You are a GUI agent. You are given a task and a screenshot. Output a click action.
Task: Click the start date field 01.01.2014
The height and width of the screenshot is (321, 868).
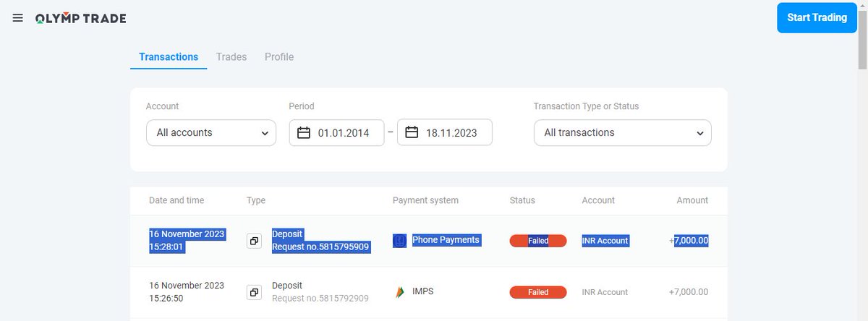(x=337, y=133)
